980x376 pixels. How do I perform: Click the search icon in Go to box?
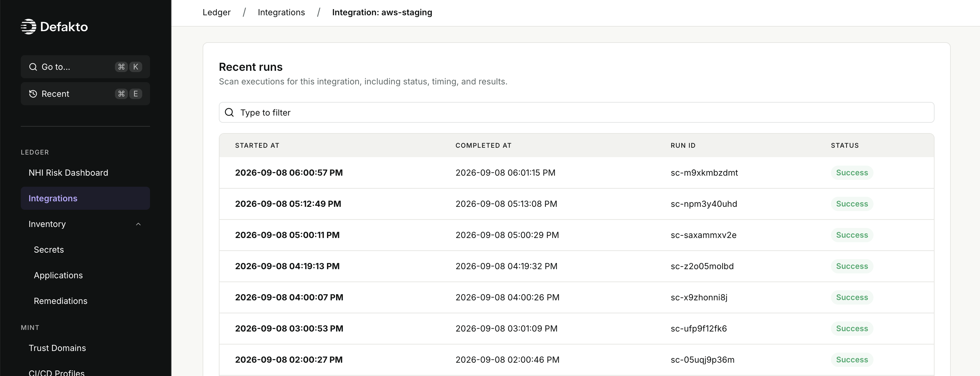33,67
